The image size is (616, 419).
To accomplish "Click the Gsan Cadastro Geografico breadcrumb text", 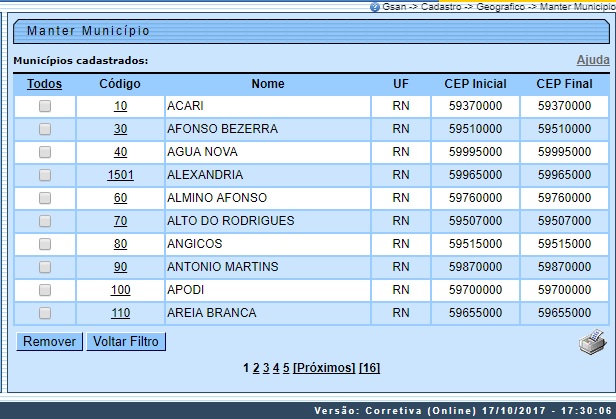I will [x=499, y=7].
